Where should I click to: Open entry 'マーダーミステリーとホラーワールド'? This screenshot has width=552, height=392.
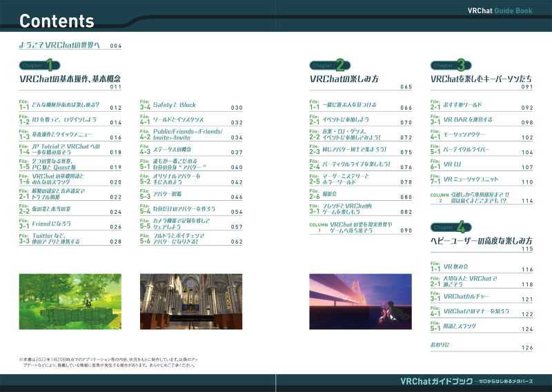[360, 179]
